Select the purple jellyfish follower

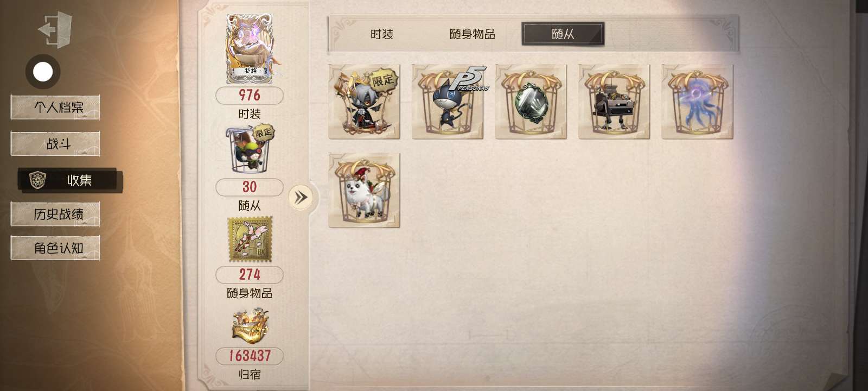(697, 102)
